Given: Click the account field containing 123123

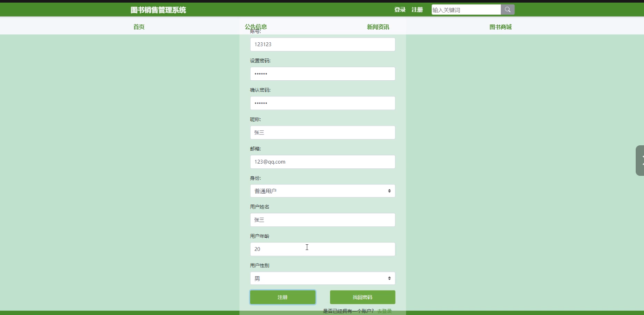Looking at the screenshot, I should (x=323, y=45).
